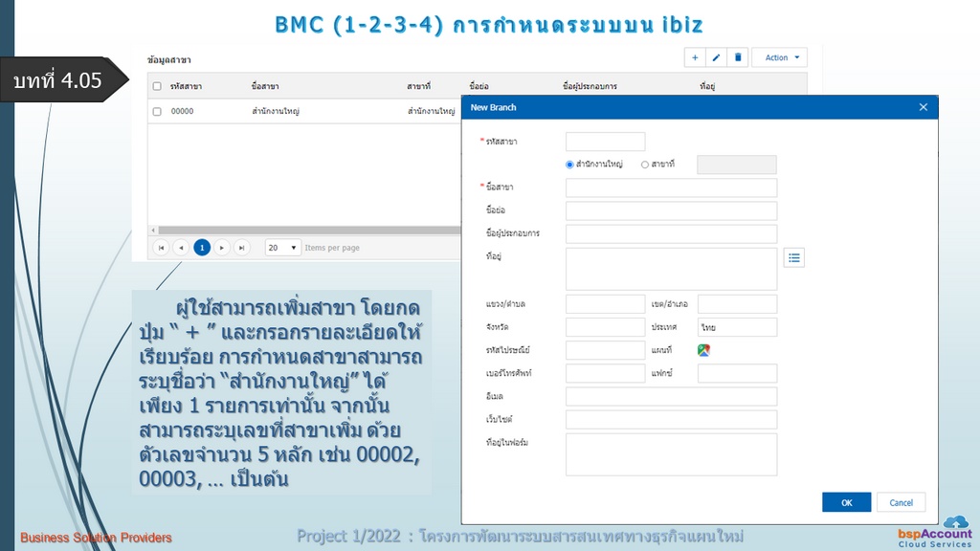Image resolution: width=980 pixels, height=551 pixels.
Task: Toggle the select-all checkbox in table header
Action: point(157,86)
